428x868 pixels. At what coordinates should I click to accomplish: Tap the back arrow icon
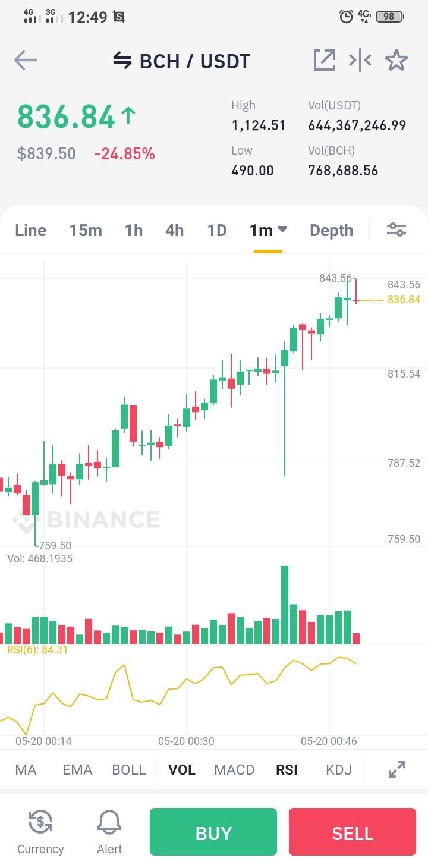click(x=26, y=60)
